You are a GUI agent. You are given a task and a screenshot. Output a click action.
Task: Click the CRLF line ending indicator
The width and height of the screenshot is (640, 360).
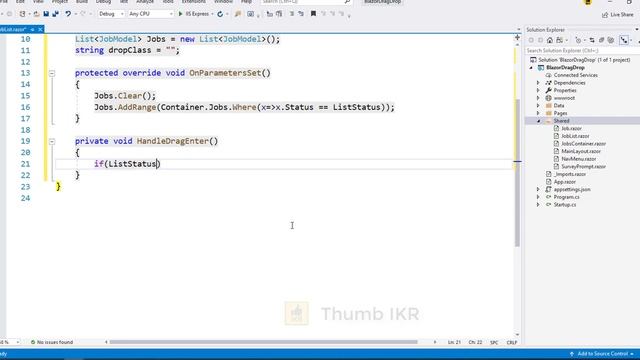point(511,342)
